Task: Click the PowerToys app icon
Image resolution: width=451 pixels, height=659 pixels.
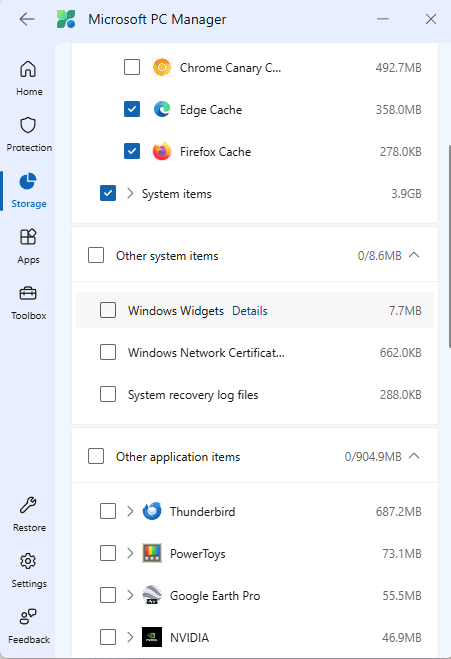Action: pyautogui.click(x=152, y=554)
